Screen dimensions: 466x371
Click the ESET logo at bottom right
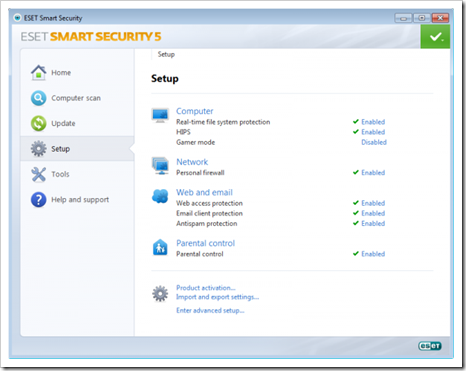(430, 346)
